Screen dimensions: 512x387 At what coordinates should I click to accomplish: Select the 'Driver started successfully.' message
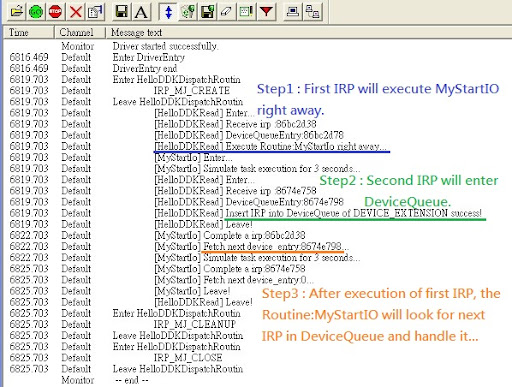point(165,46)
